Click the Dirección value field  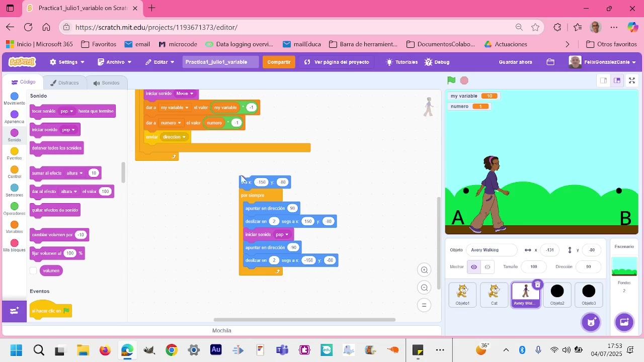tap(589, 267)
